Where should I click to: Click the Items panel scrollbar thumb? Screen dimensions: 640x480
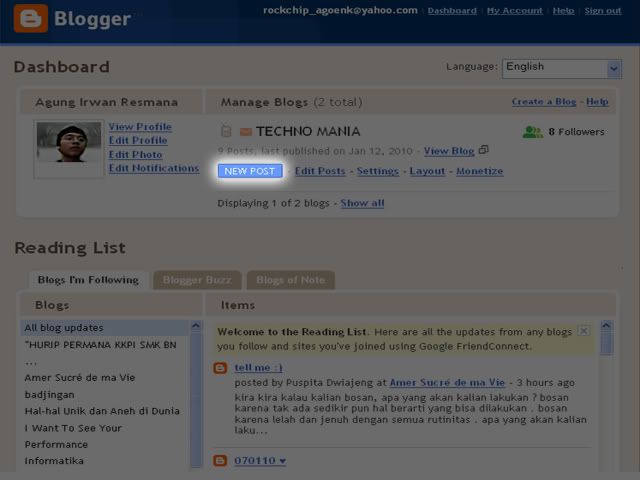pyautogui.click(x=606, y=343)
